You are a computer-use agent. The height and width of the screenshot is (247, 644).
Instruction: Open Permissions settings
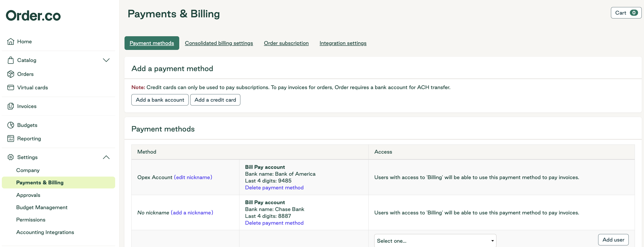[x=31, y=220]
